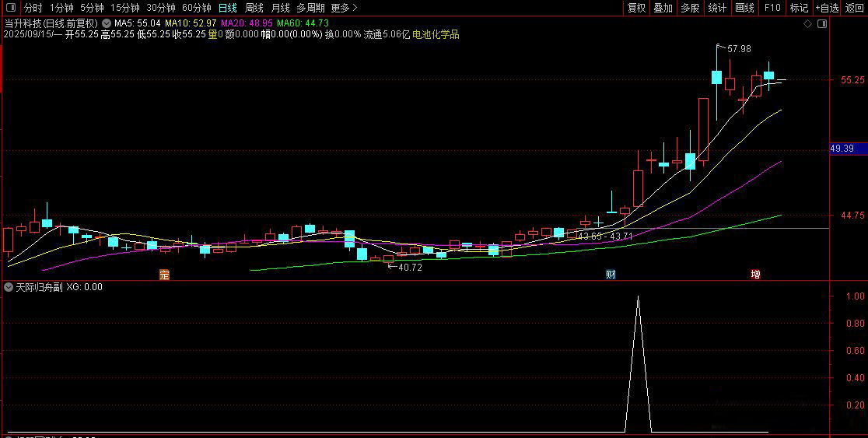Click the 定 event marker
This screenshot has height=438, width=868.
164,275
